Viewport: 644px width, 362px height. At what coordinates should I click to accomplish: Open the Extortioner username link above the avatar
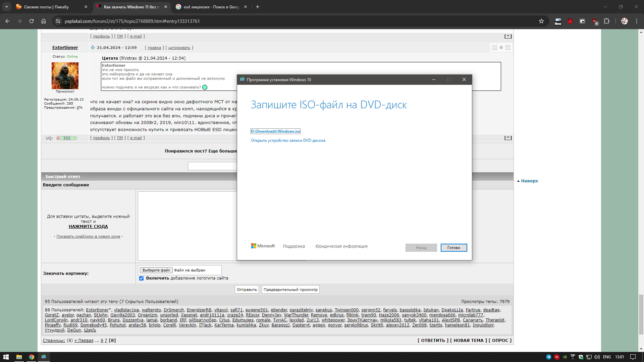point(65,48)
